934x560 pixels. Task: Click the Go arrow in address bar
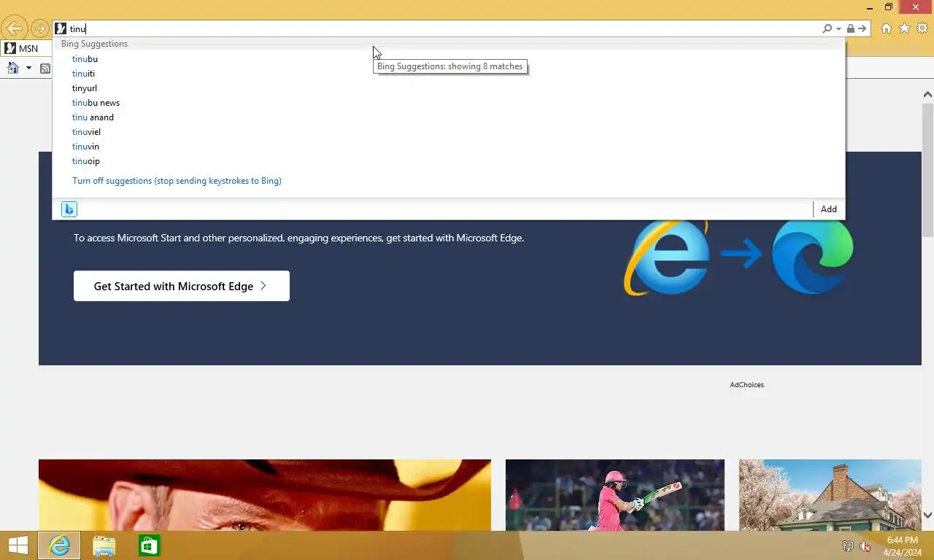[x=862, y=28]
